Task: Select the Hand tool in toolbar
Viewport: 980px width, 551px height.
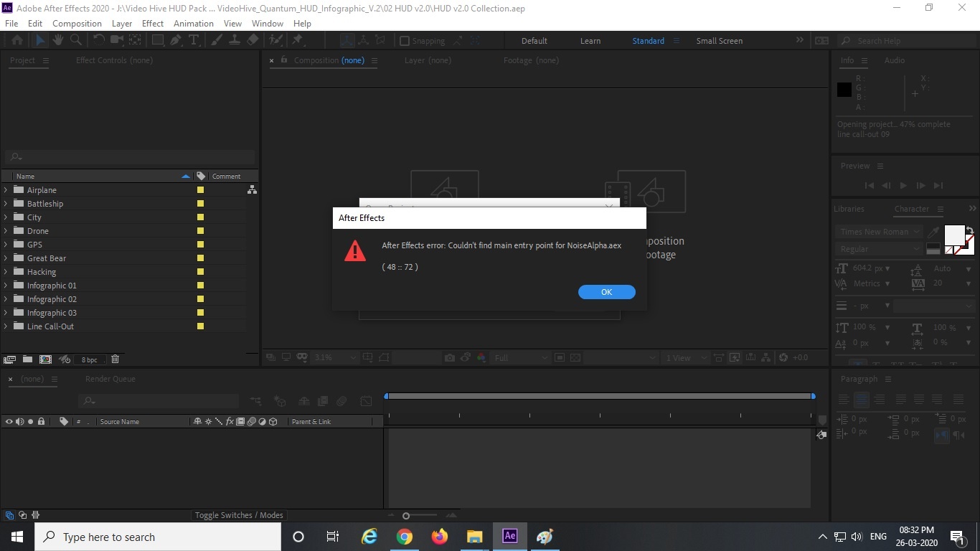Action: (x=57, y=40)
